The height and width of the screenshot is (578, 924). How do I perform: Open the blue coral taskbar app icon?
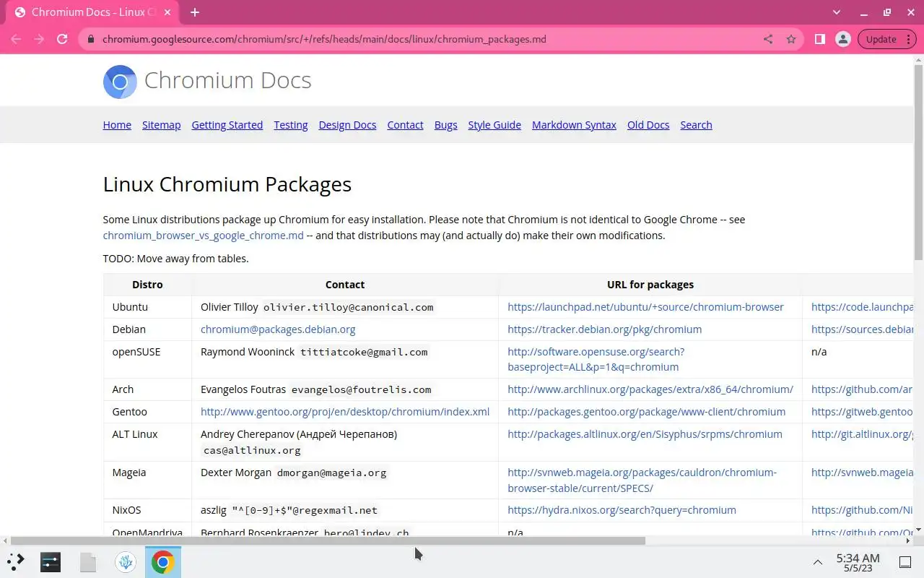click(x=126, y=561)
